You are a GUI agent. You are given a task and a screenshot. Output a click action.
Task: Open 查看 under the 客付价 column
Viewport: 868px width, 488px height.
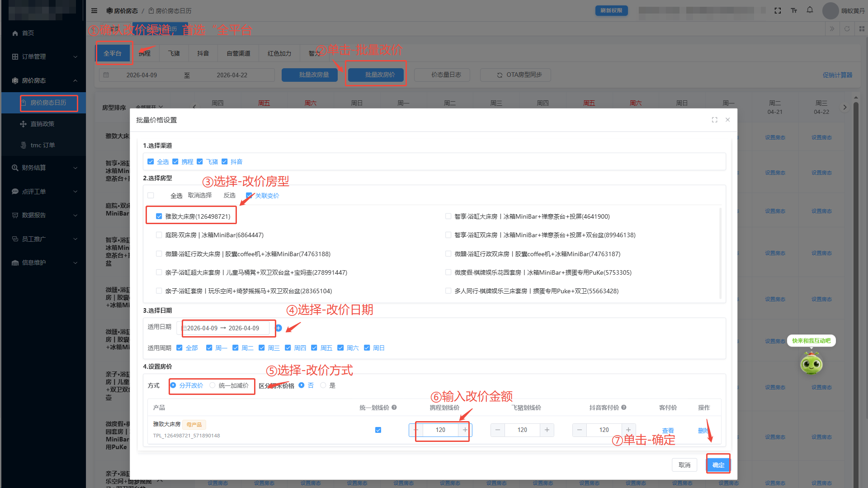pyautogui.click(x=668, y=430)
